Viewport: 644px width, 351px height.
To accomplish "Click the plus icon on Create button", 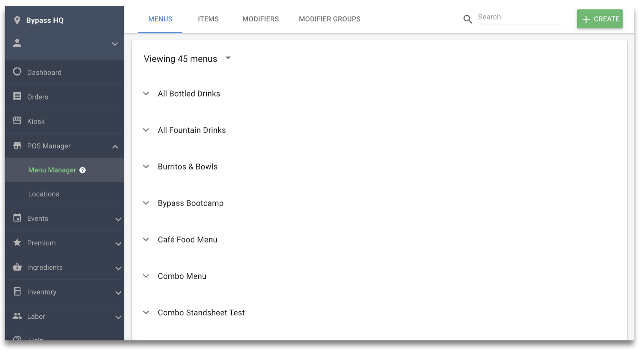I will pos(586,19).
